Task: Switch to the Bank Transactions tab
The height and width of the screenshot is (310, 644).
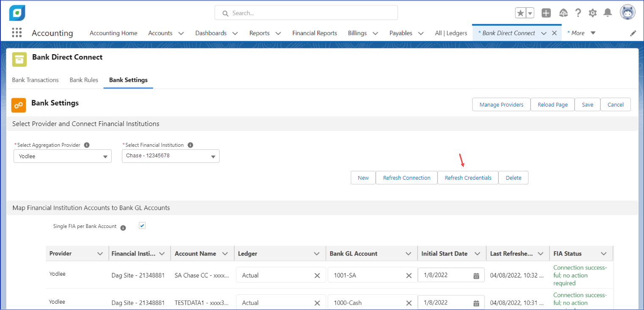Action: [x=36, y=80]
